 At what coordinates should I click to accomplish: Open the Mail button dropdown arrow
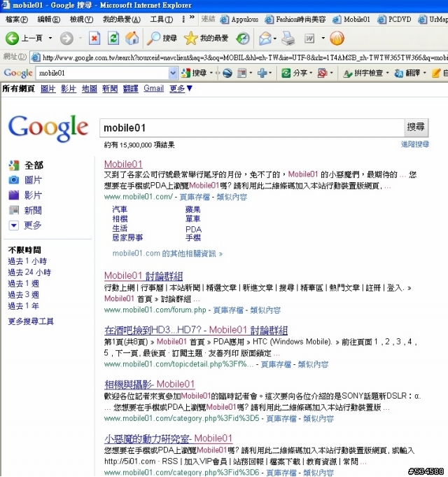click(x=275, y=39)
